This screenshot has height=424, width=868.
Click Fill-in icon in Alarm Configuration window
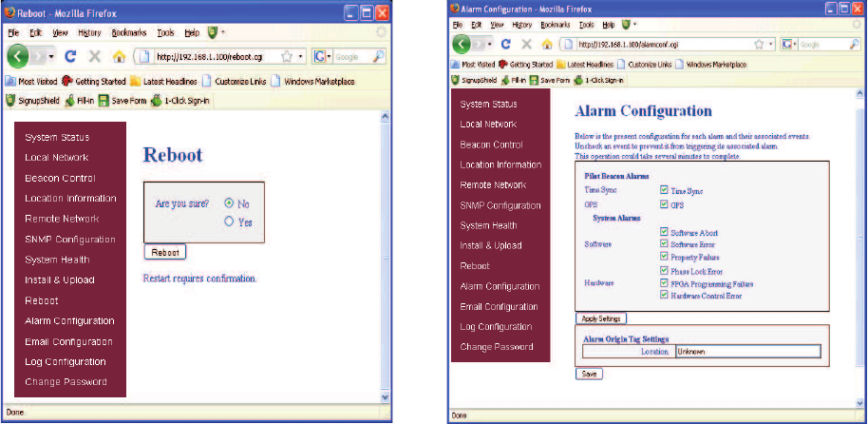(x=504, y=80)
